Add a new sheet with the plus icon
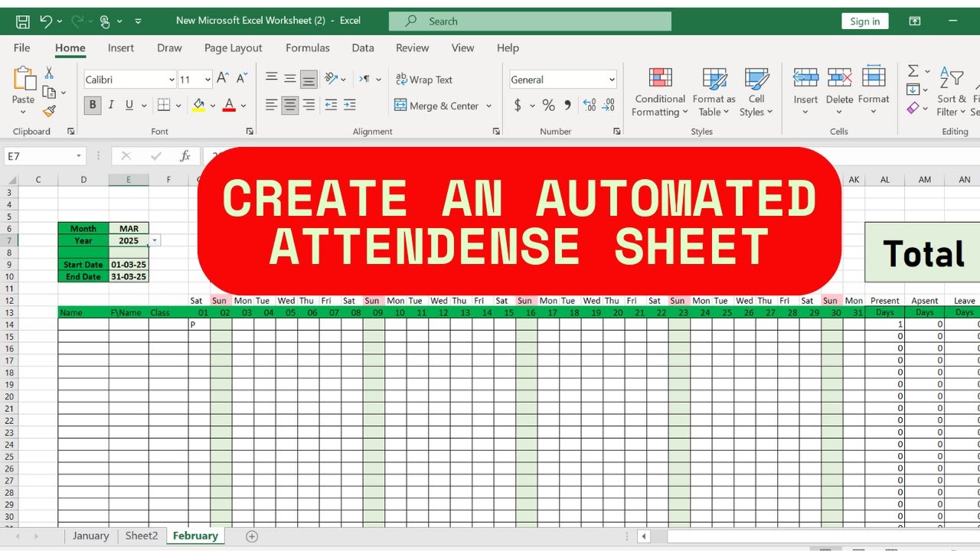The width and height of the screenshot is (980, 551). (252, 536)
